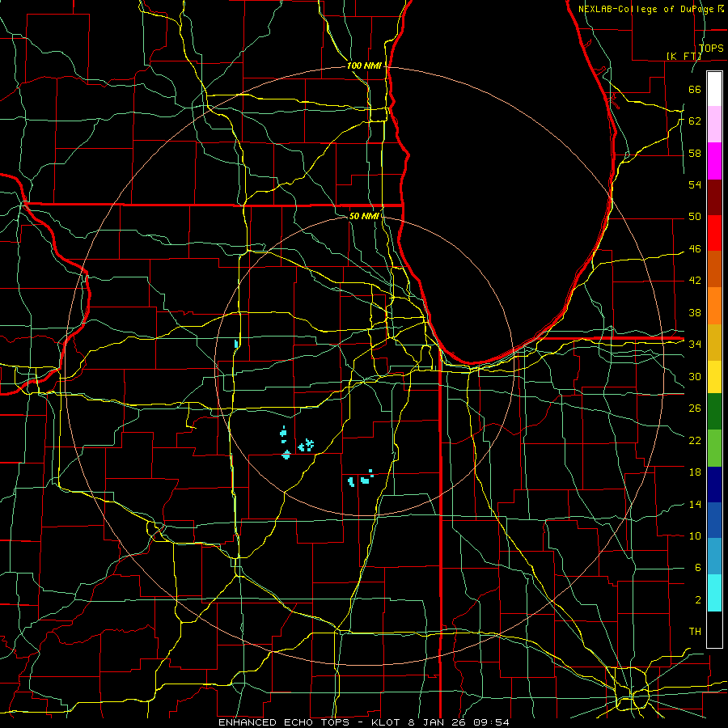The height and width of the screenshot is (728, 728).
Task: Click the '30' legend value label
Action: point(695,376)
